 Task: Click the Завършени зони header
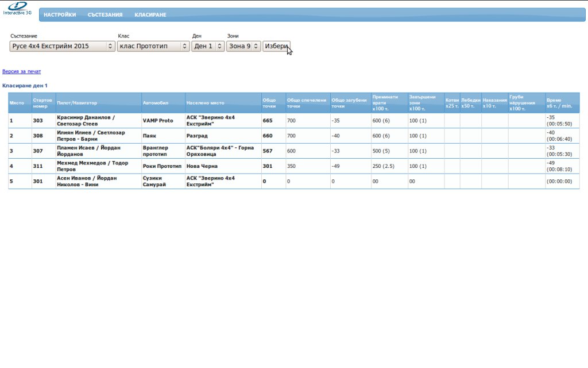tap(426, 103)
